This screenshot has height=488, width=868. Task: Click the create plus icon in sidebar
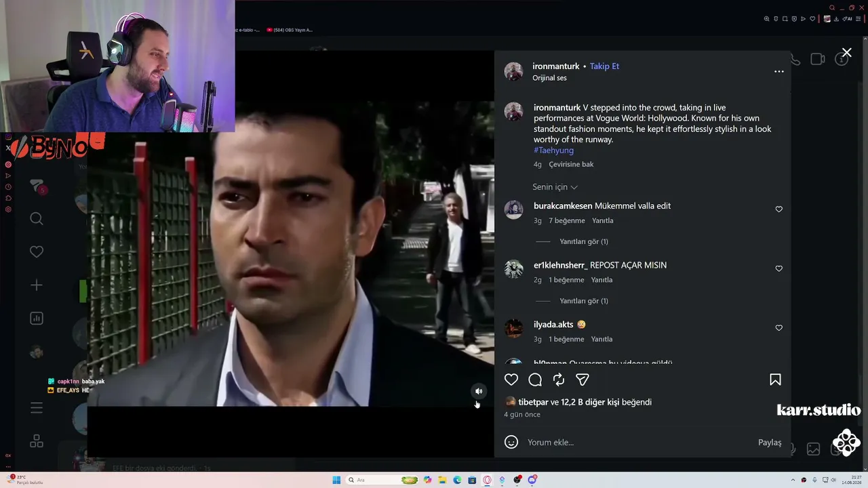point(37,285)
